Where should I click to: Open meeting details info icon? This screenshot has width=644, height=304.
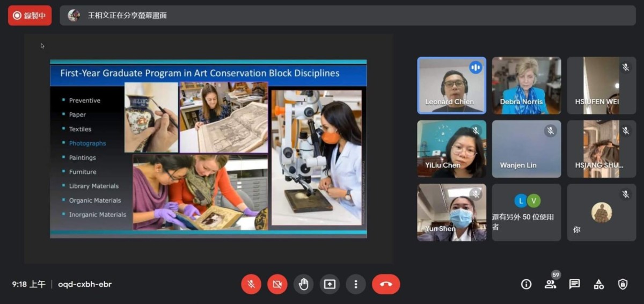[526, 284]
